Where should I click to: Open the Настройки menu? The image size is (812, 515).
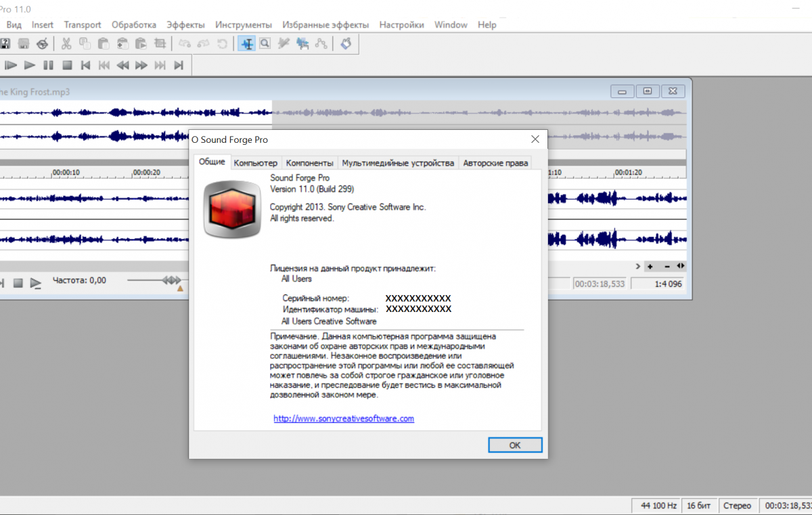pos(401,24)
